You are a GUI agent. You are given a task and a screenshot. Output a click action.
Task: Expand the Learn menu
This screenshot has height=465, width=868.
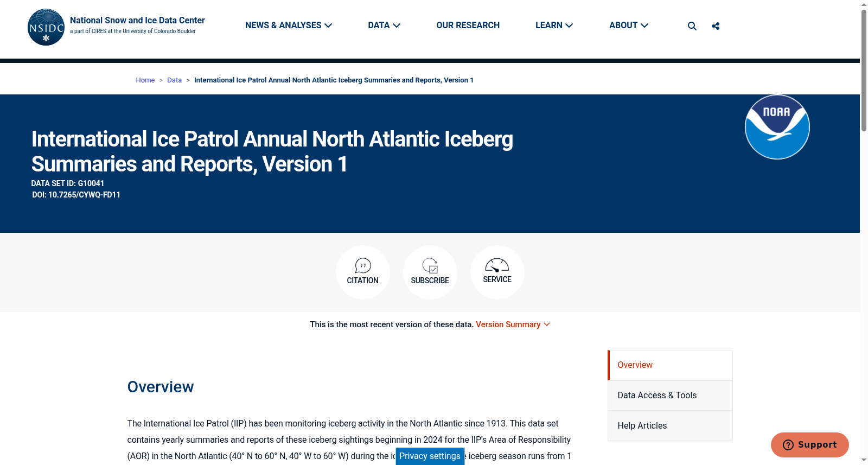[554, 26]
